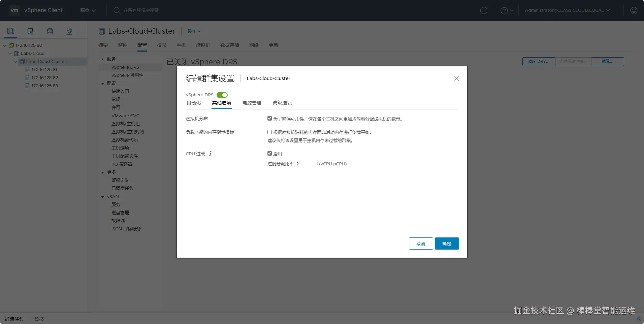Open iSCSI 目标服务 in sidebar
The height and width of the screenshot is (324, 644).
(126, 229)
